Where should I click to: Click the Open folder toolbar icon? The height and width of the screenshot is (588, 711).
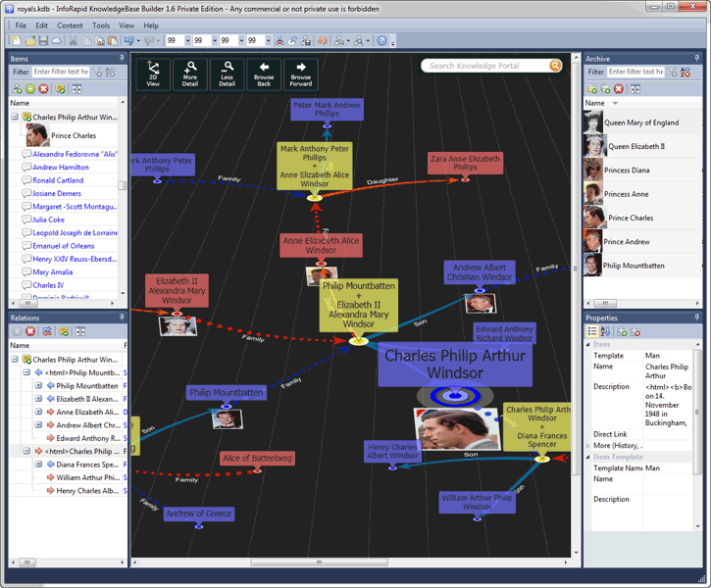click(30, 41)
